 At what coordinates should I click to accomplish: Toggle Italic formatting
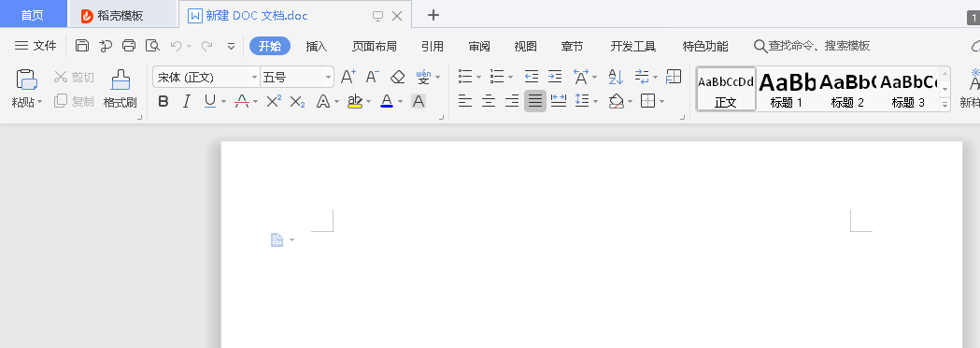coord(186,101)
